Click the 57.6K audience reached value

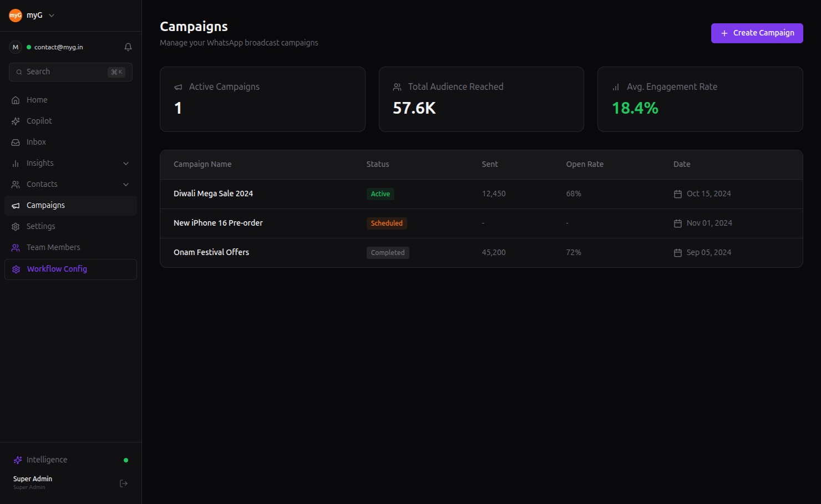pyautogui.click(x=414, y=108)
